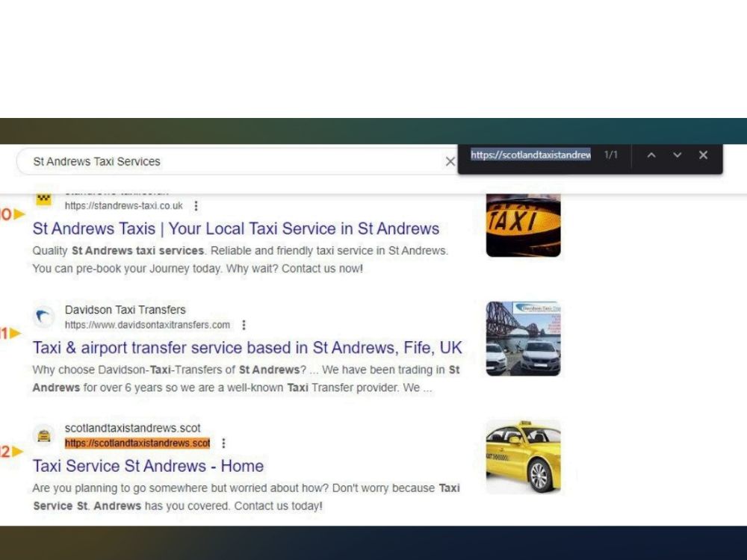Open options menu next to standrews-taxi.co.uk

point(196,206)
